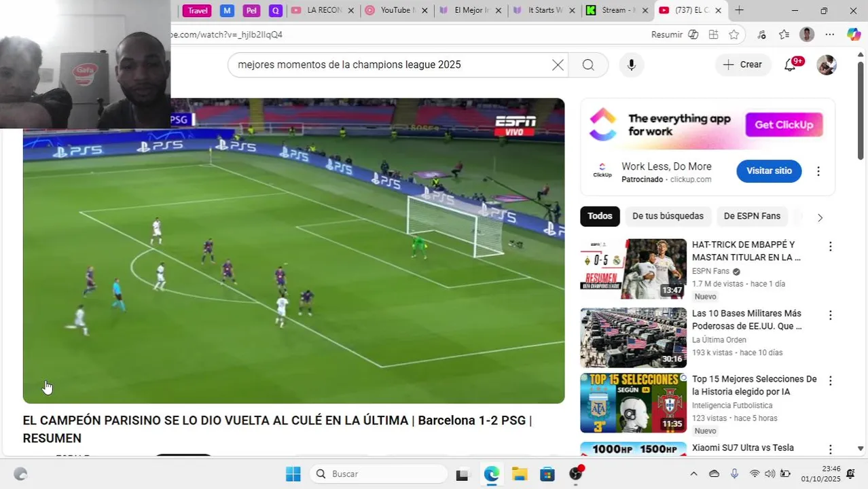Click the La Última Orden channel name
Viewport: 868px width, 489px height.
coord(719,340)
